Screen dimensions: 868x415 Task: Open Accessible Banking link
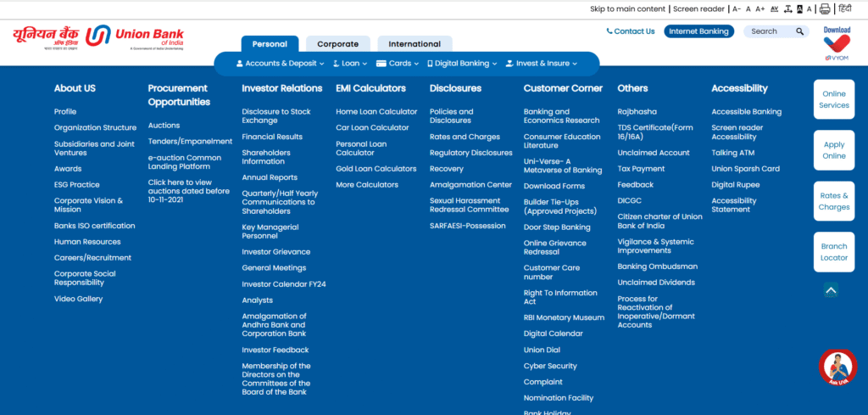tap(747, 112)
